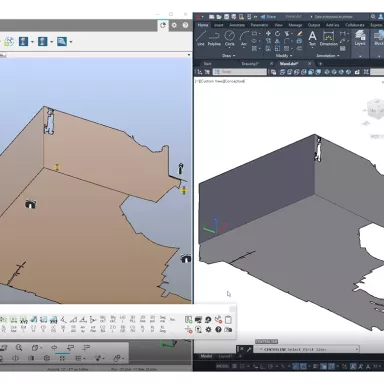The height and width of the screenshot is (384, 384).
Task: Open dropdown beside third blue view icon
Action: point(71,42)
